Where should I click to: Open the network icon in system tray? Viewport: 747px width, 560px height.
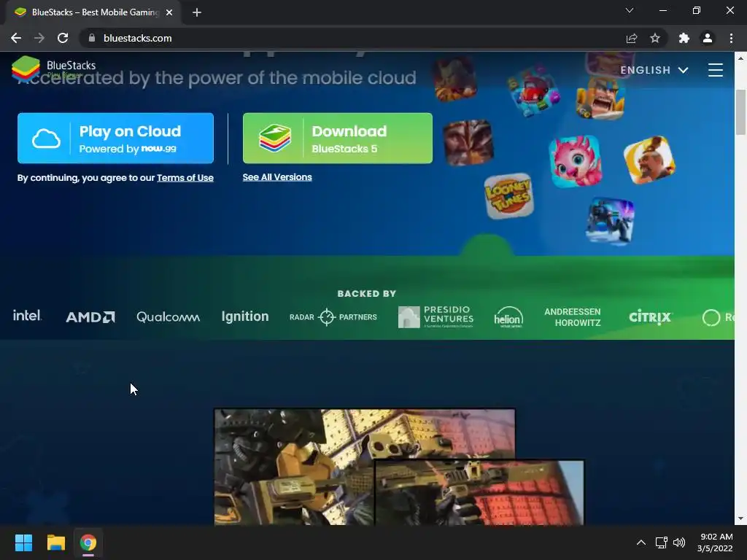661,542
